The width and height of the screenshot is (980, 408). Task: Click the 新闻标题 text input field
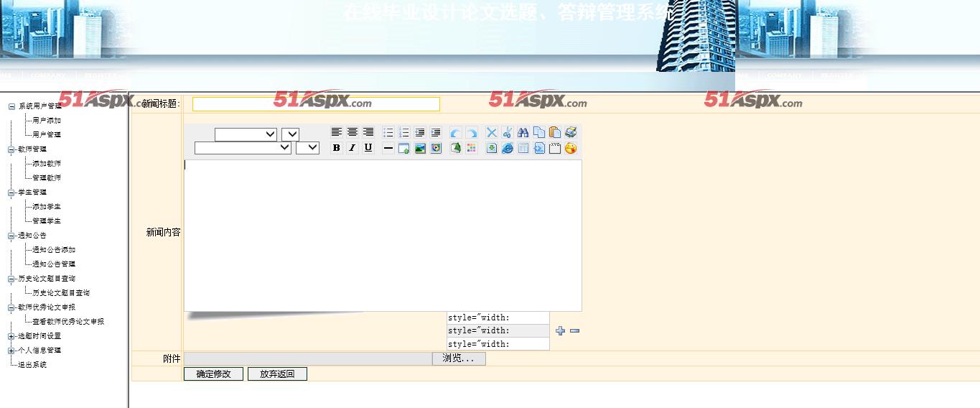point(316,104)
